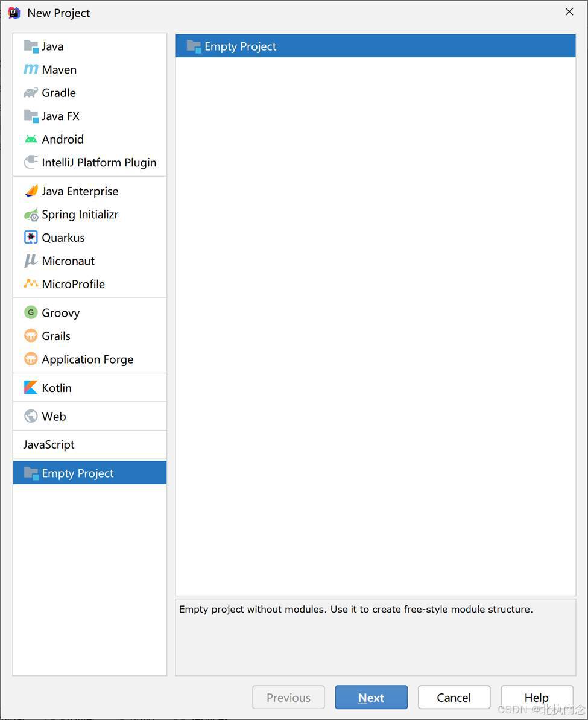Click the project description text
The width and height of the screenshot is (588, 720).
[x=356, y=609]
